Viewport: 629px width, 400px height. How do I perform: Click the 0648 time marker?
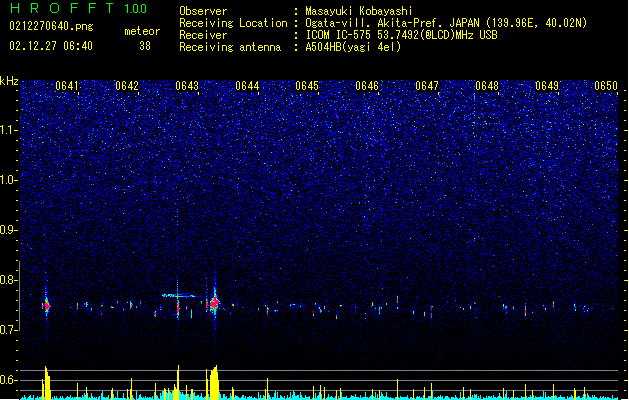coord(487,86)
